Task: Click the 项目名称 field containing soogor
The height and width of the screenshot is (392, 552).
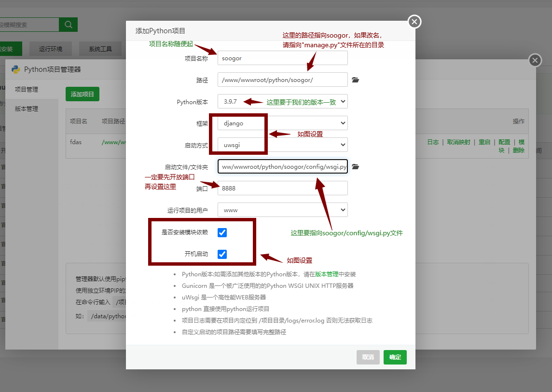Action: (x=282, y=57)
